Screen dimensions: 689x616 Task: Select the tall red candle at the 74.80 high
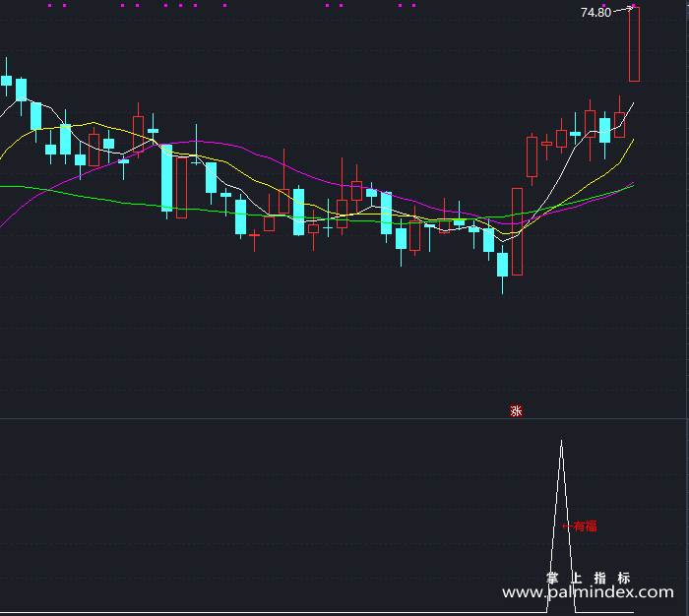tap(634, 44)
